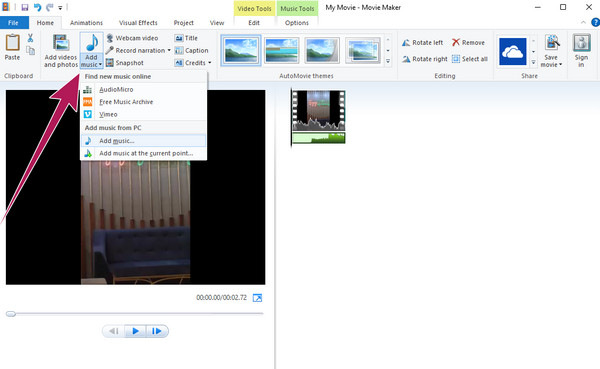Click the Copy icon under the scissors
This screenshot has height=369, width=600.
click(30, 50)
